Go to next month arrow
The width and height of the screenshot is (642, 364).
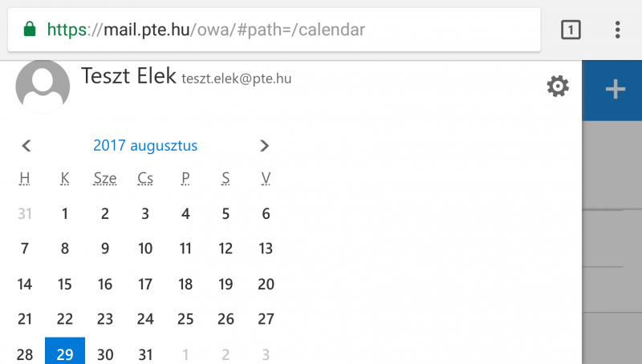click(x=265, y=146)
